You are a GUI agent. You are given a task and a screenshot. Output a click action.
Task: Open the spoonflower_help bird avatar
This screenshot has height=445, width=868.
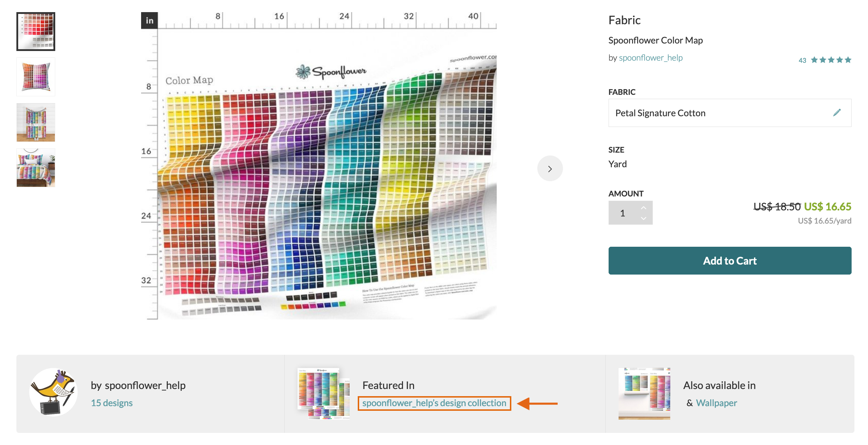click(53, 392)
